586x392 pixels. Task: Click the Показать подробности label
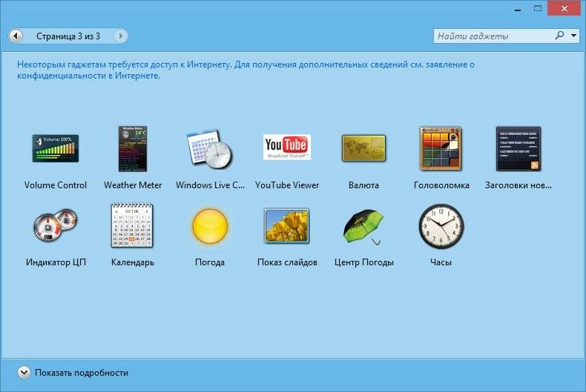click(x=82, y=373)
